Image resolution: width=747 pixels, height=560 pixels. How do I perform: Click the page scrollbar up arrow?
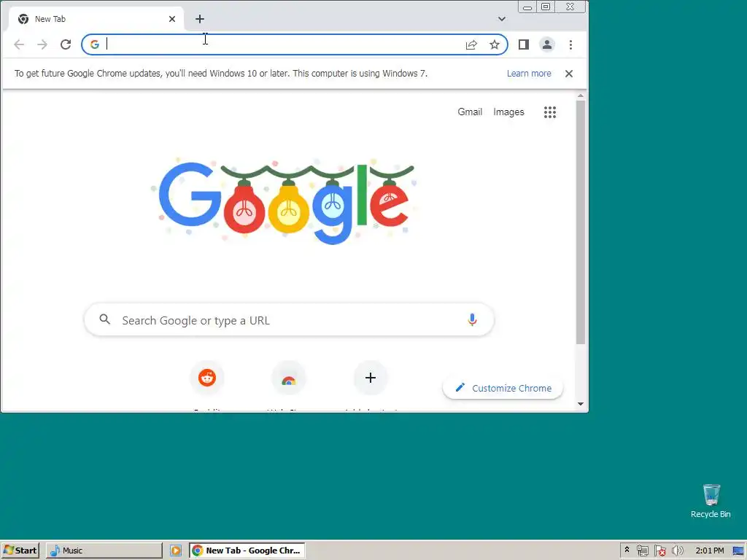point(580,96)
